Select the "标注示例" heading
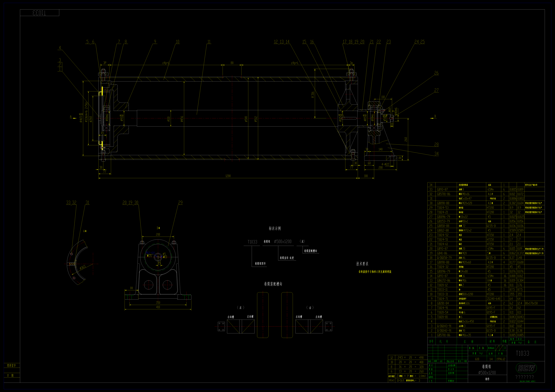The width and height of the screenshot is (555, 392). point(275,228)
